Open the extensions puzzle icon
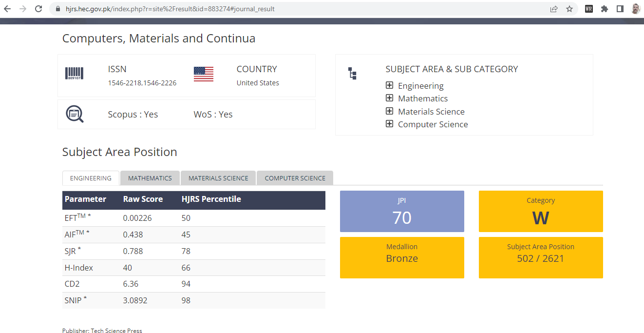Image resolution: width=644 pixels, height=333 pixels. 605,9
